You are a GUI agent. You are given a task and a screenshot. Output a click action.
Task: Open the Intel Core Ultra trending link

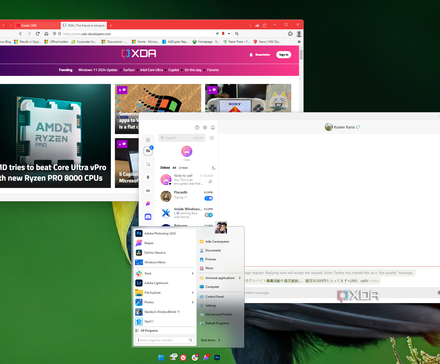click(x=151, y=70)
